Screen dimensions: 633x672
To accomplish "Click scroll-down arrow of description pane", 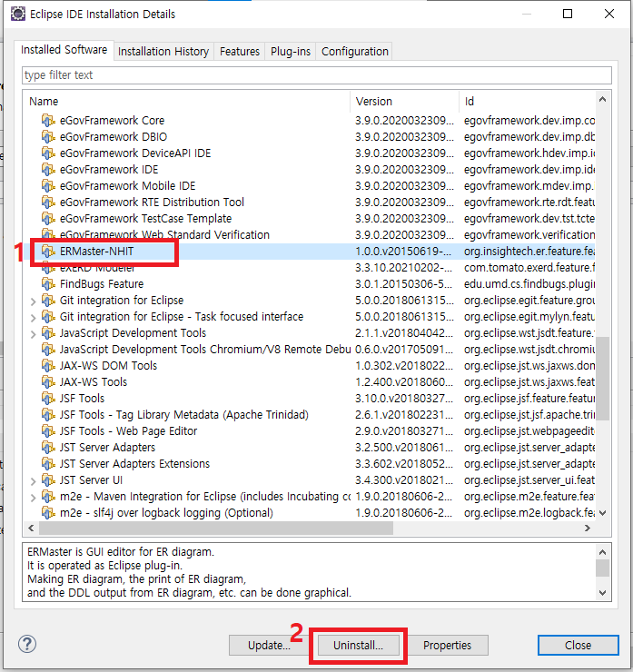I will (x=602, y=593).
